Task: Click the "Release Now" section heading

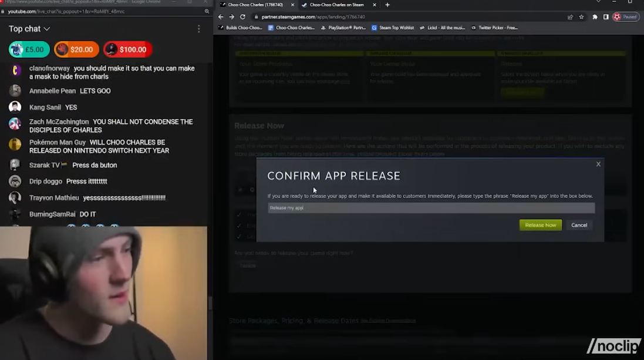Action: 259,126
